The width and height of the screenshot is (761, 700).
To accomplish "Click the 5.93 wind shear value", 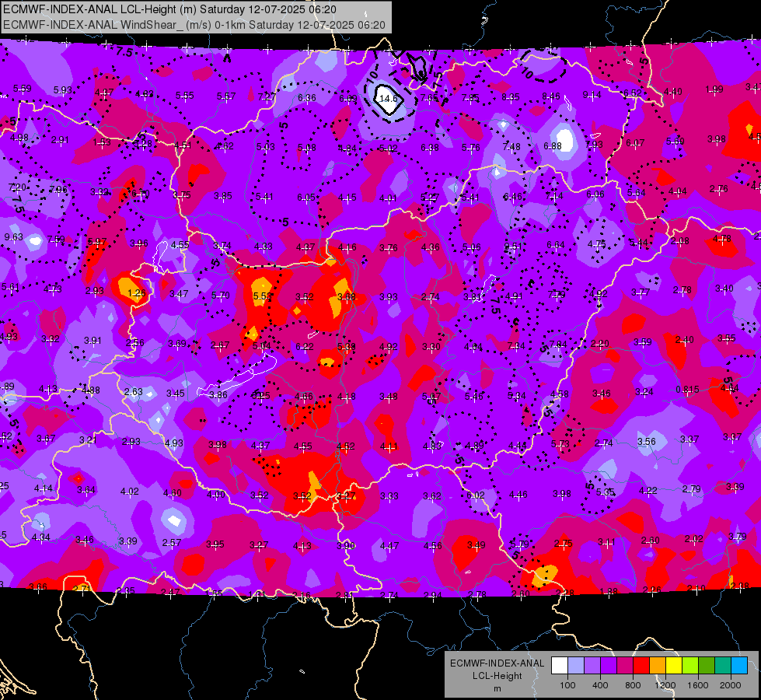I will click(x=63, y=90).
